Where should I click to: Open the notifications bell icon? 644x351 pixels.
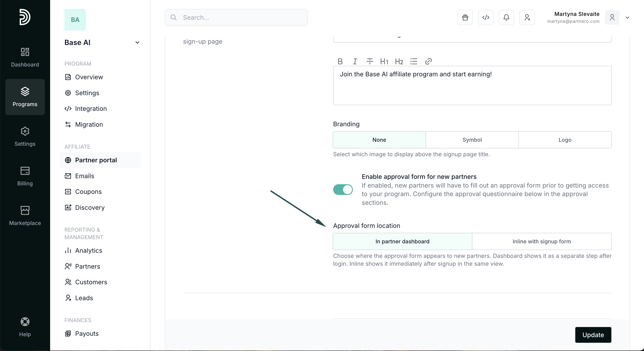(x=506, y=17)
